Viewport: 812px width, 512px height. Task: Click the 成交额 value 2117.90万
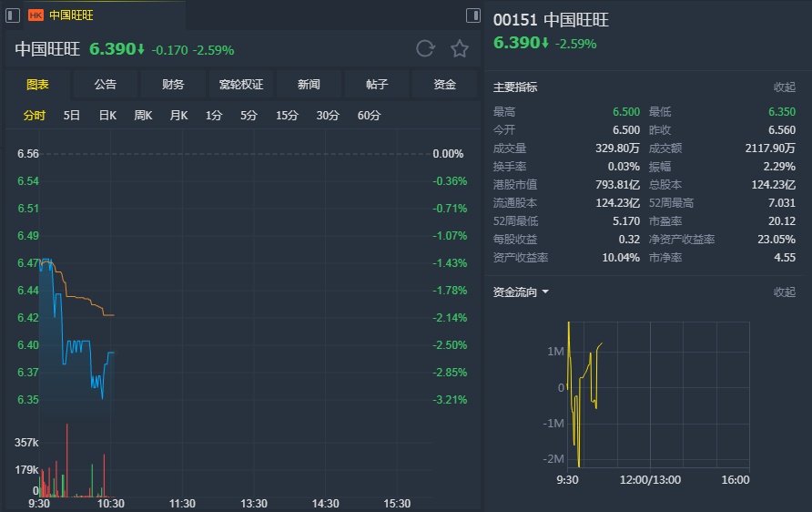770,148
